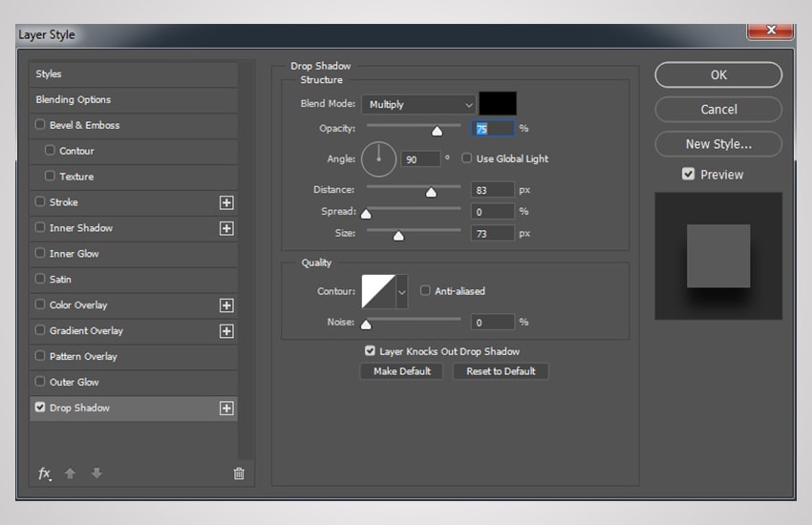Image resolution: width=812 pixels, height=525 pixels.
Task: Click the Contour curve thumbnail
Action: click(x=378, y=292)
